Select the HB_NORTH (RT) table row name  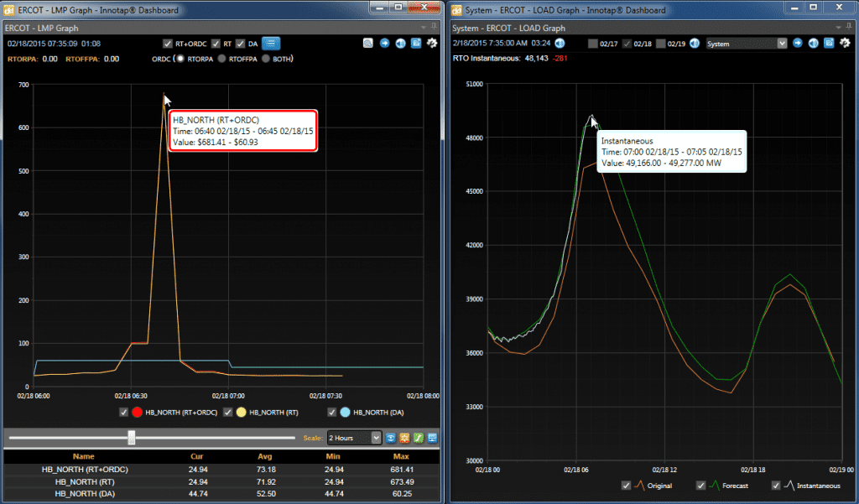(x=85, y=481)
